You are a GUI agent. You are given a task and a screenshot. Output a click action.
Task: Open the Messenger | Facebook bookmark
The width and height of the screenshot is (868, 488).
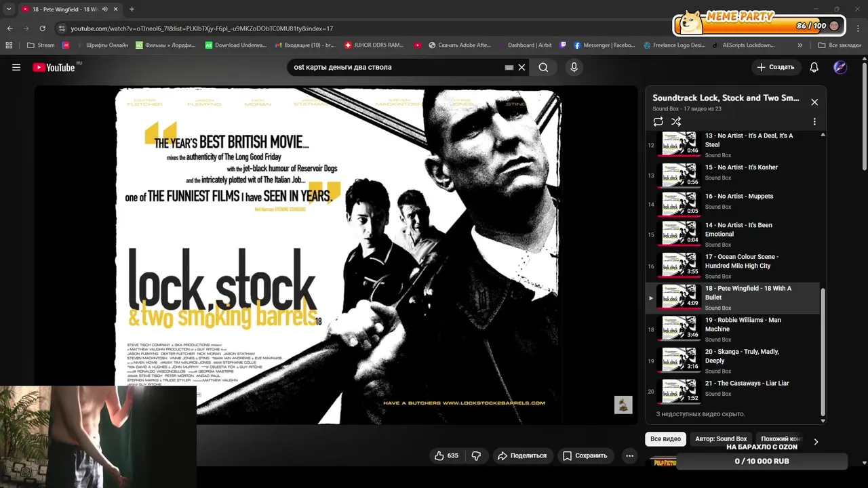[604, 45]
